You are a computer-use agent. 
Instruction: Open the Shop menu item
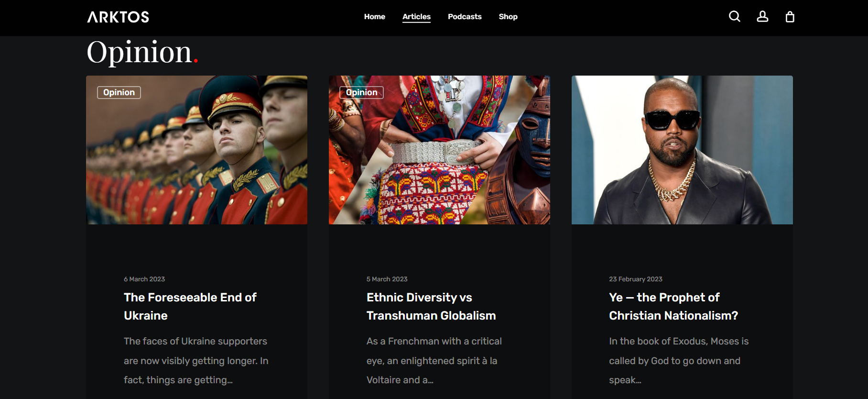(508, 17)
